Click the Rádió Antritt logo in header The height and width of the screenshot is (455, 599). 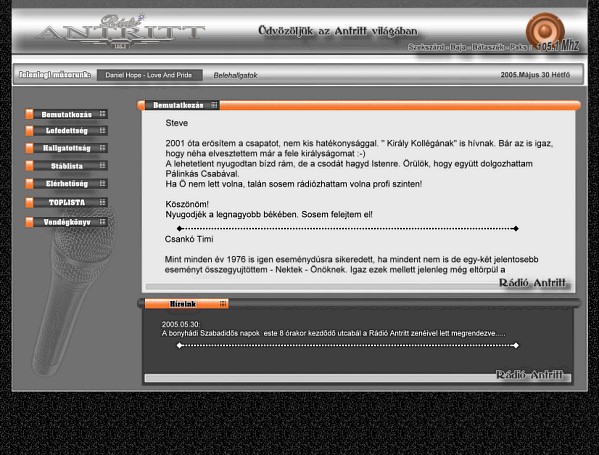(120, 32)
